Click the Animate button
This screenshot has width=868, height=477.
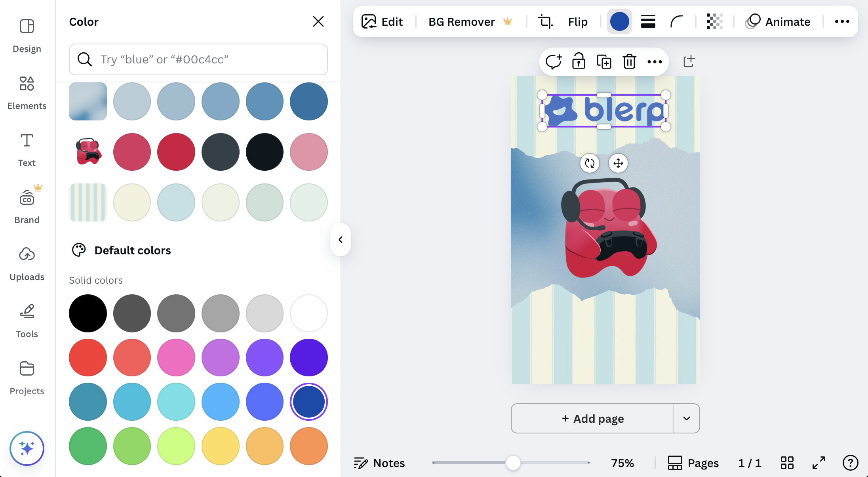[778, 21]
